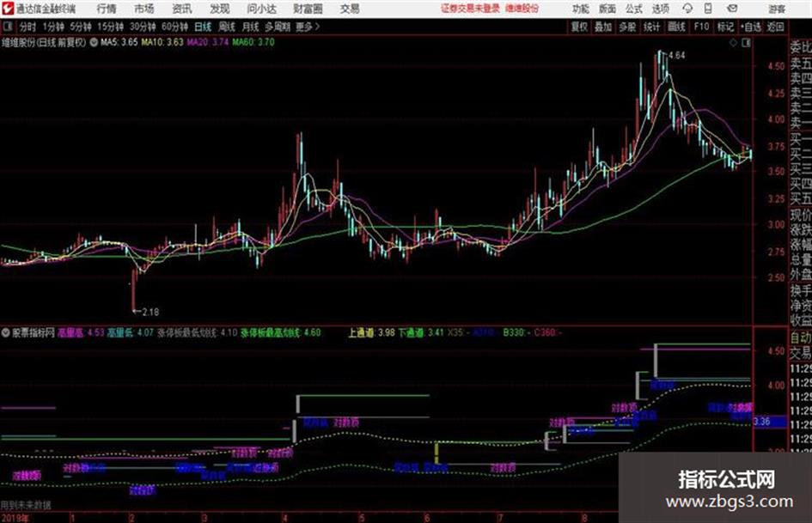Toggle 自选 to add stock to watchlist
Screen dimensions: 812x523
pos(750,27)
